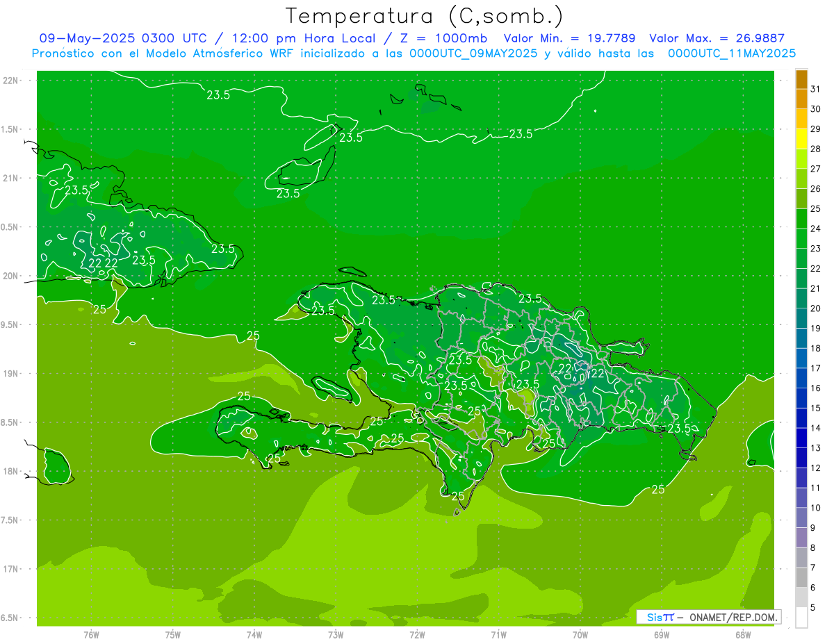Pick the gray colorbar segment between 6 and 7
The height and width of the screenshot is (644, 834).
(801, 577)
